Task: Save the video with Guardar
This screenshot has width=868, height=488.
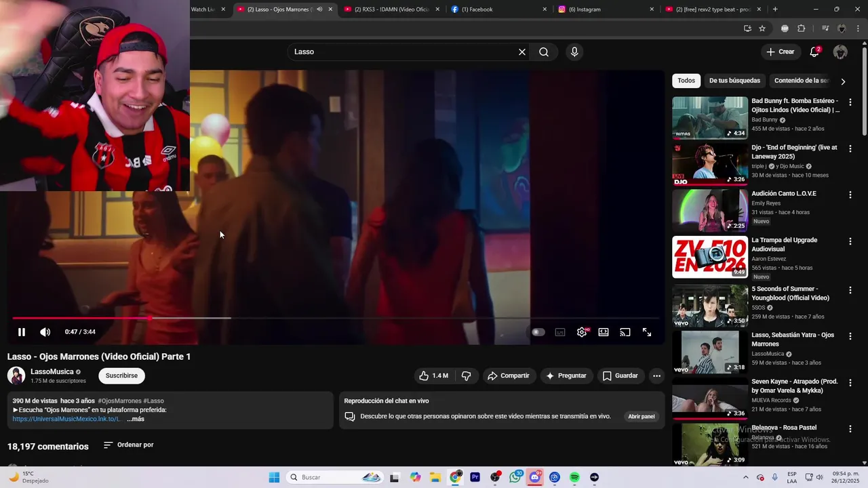Action: pyautogui.click(x=620, y=375)
